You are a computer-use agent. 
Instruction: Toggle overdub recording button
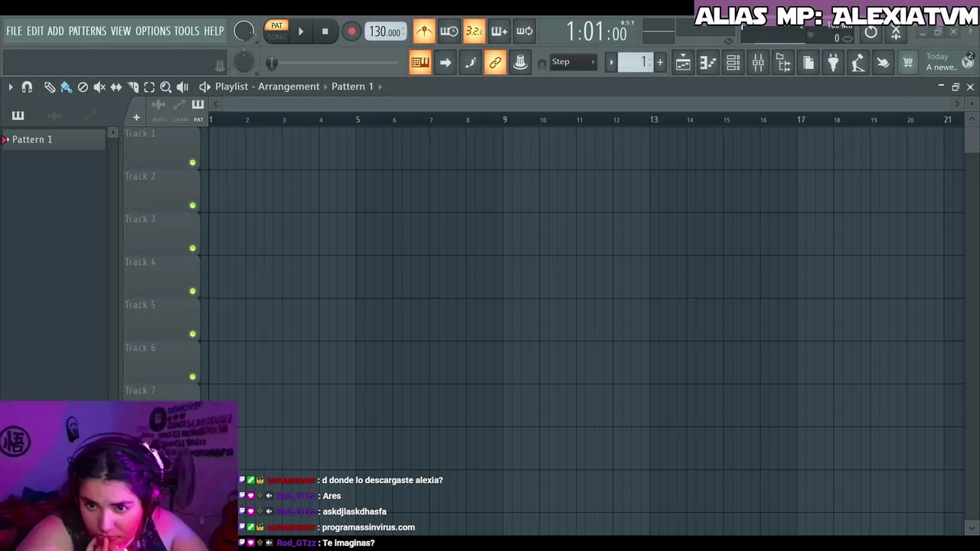(499, 31)
